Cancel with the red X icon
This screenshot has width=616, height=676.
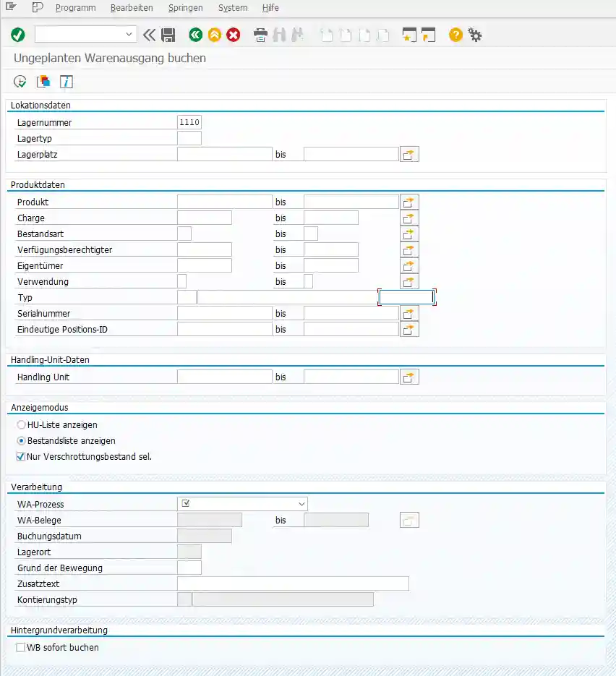(x=234, y=34)
